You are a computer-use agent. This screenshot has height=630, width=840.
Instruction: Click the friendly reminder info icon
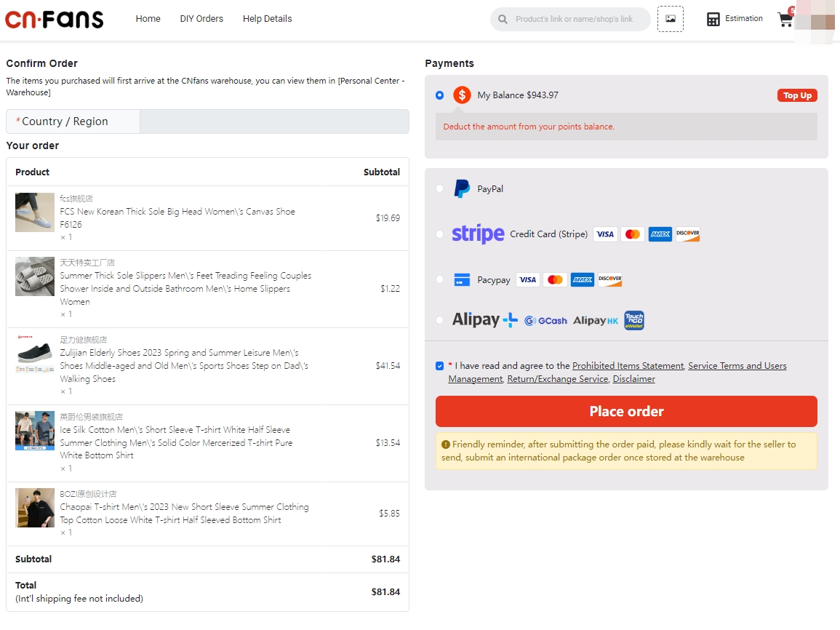(x=446, y=444)
